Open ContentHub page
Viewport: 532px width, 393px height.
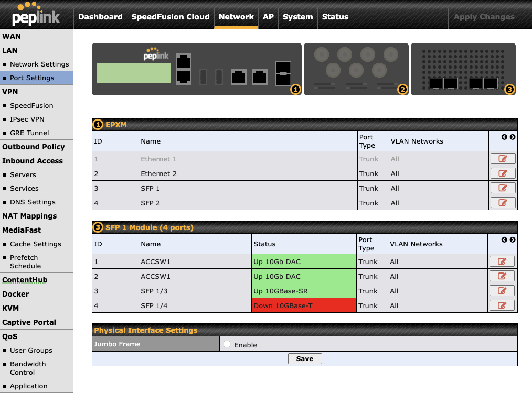click(36, 280)
